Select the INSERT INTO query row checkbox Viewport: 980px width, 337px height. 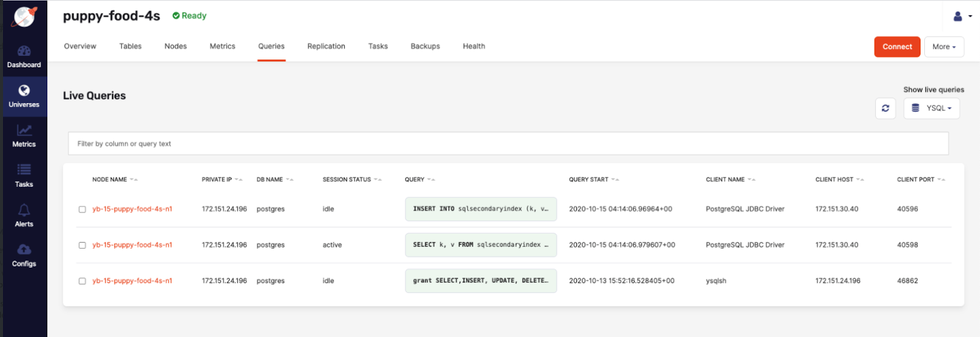(x=82, y=210)
